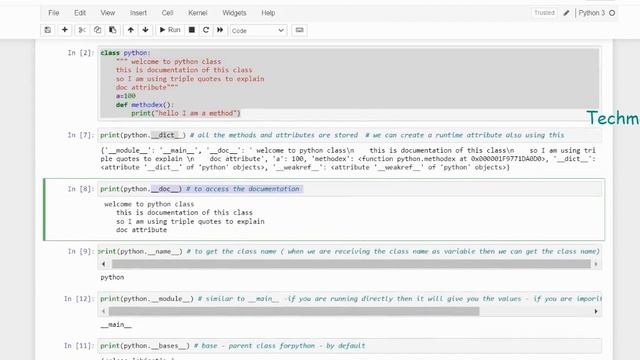Image resolution: width=640 pixels, height=360 pixels.
Task: Open the command palette keyboard icon
Action: point(299,30)
